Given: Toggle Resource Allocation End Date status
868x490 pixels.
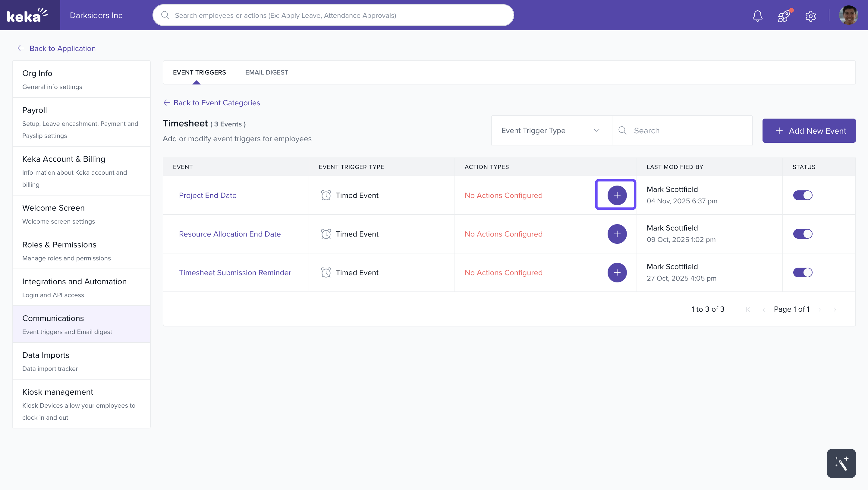Looking at the screenshot, I should [803, 234].
